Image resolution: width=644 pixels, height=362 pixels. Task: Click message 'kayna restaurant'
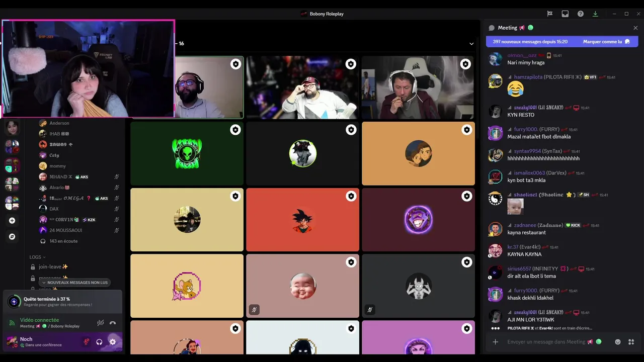pyautogui.click(x=526, y=232)
